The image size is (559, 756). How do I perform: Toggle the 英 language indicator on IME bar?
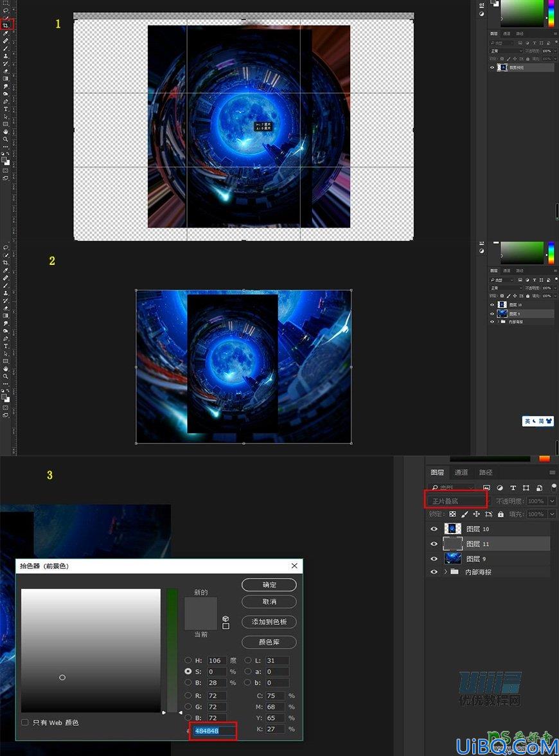point(528,422)
